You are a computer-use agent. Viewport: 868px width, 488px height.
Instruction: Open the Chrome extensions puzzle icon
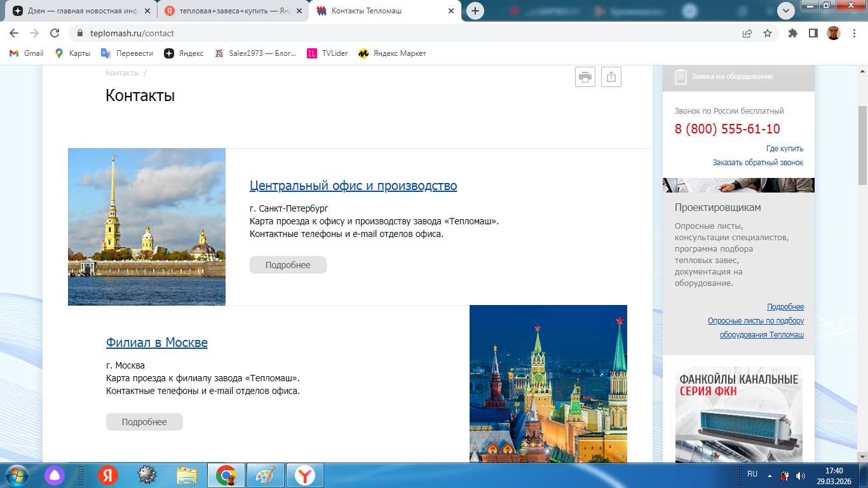pyautogui.click(x=792, y=33)
